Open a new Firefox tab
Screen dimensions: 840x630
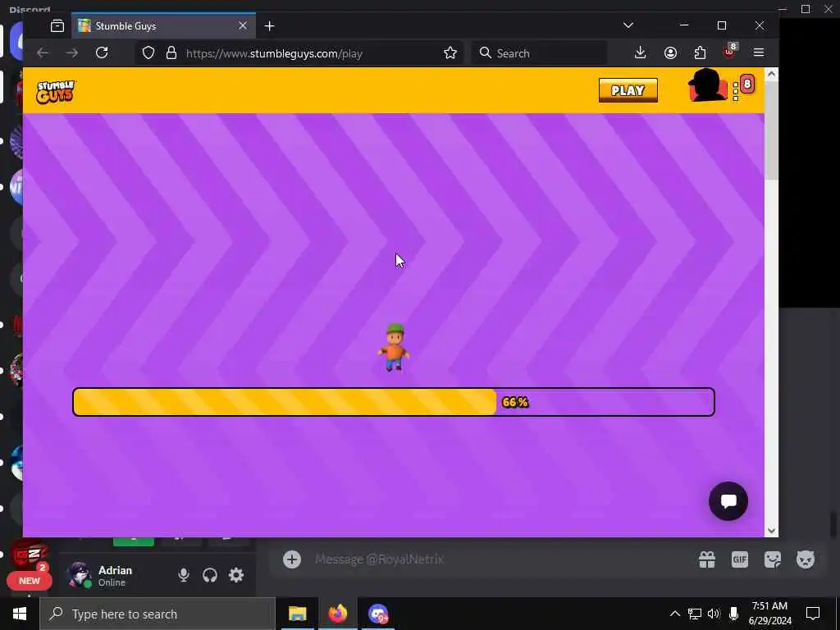(269, 25)
